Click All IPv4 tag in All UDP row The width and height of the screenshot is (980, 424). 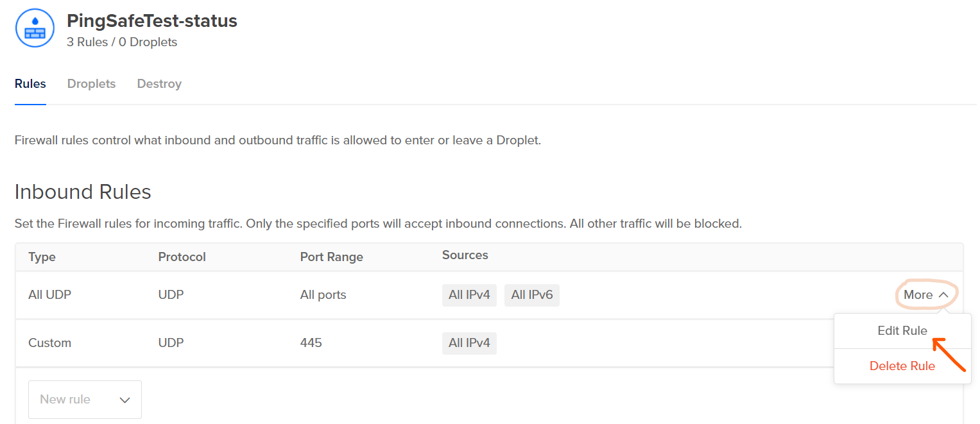(x=469, y=295)
